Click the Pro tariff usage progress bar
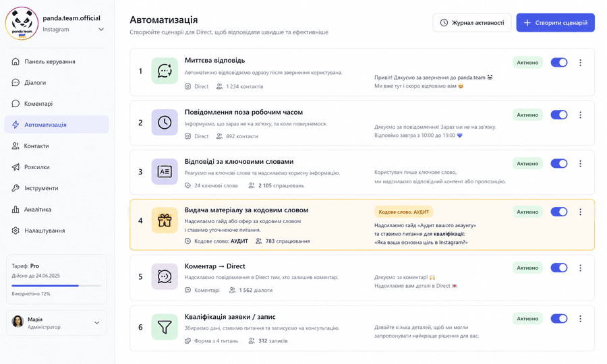 57,286
